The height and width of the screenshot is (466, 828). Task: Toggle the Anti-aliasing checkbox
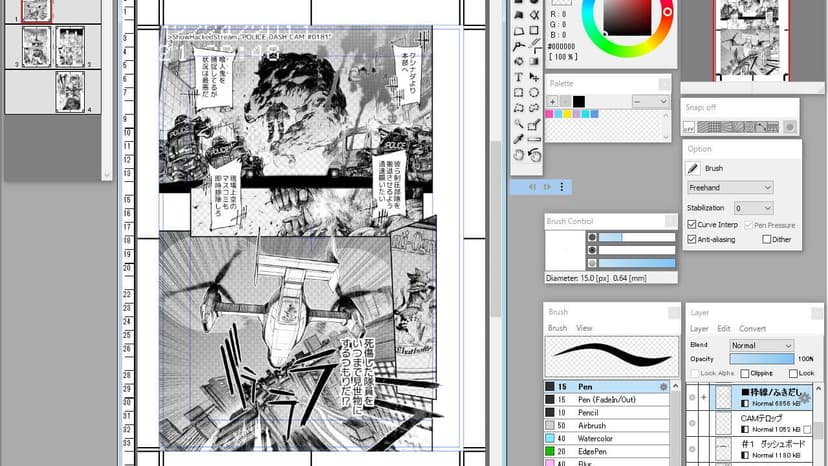tap(692, 239)
